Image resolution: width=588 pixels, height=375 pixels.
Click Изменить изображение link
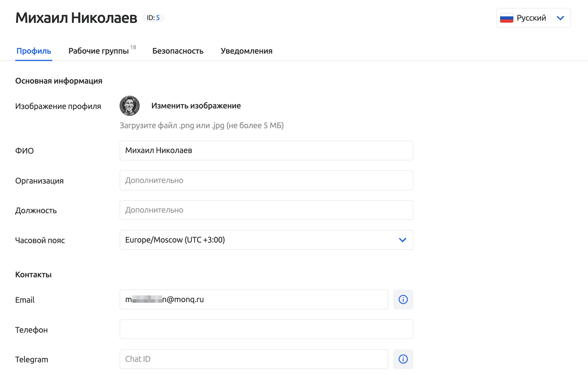[x=196, y=106]
